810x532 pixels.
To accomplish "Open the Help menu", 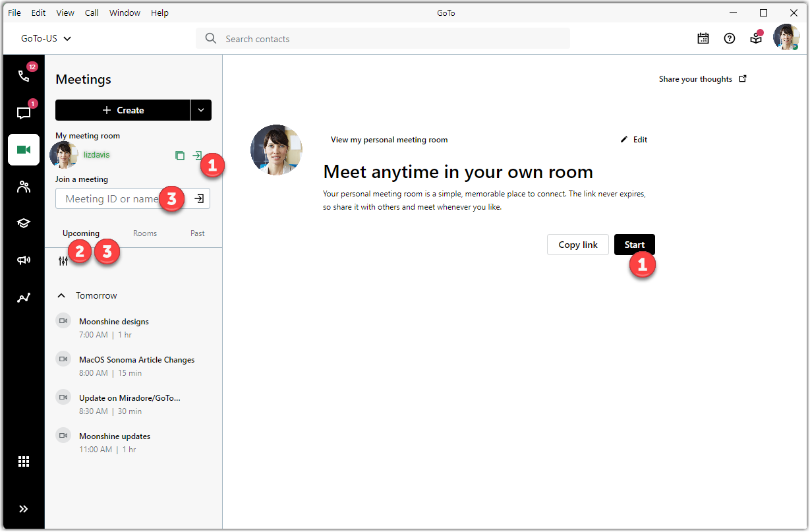I will 159,13.
